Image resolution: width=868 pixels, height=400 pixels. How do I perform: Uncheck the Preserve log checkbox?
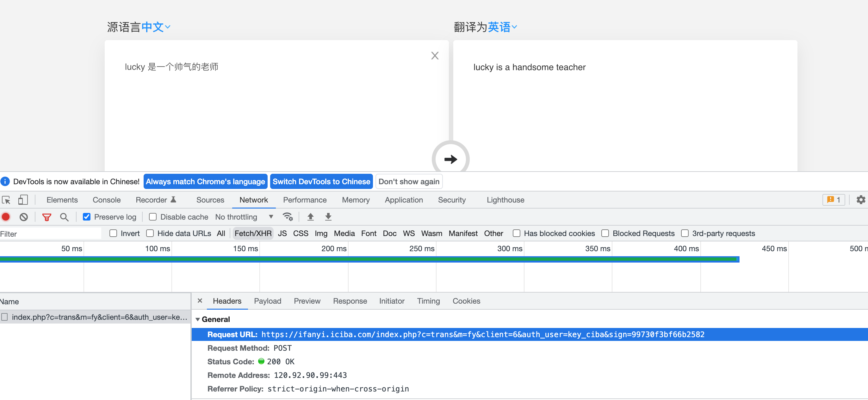pyautogui.click(x=87, y=217)
